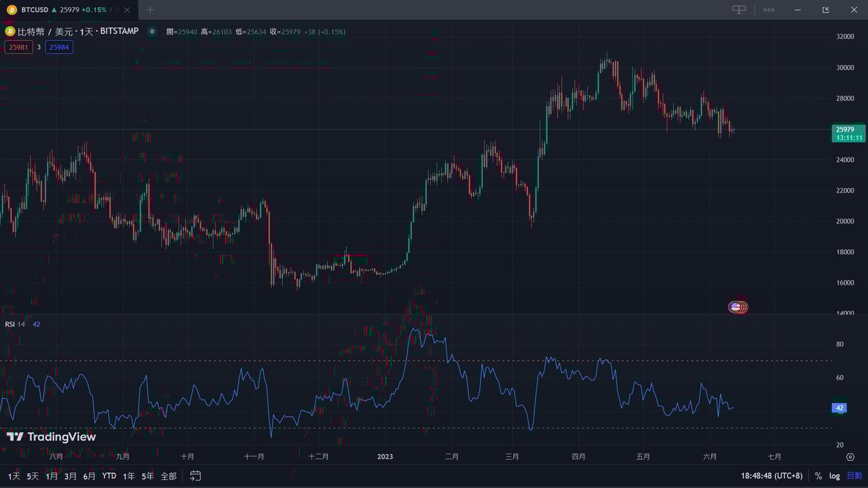The image size is (868, 488).
Task: Select the 1年 time range
Action: [x=129, y=476]
